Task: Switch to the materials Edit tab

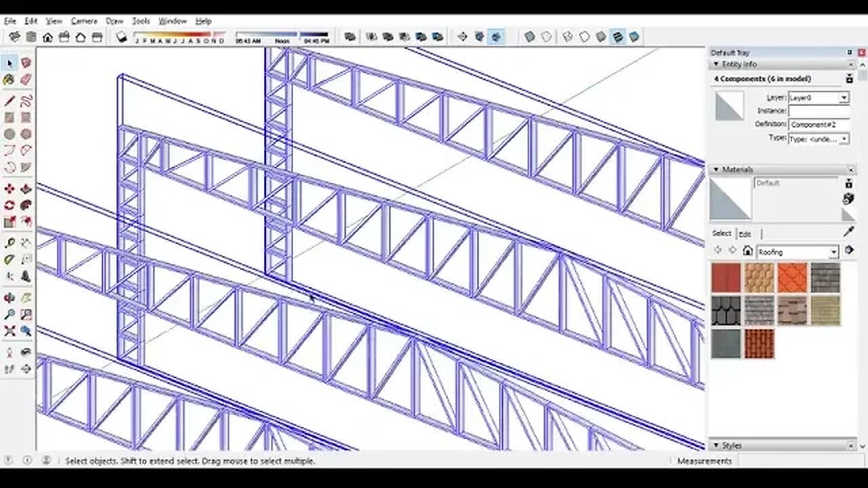Action: point(745,233)
